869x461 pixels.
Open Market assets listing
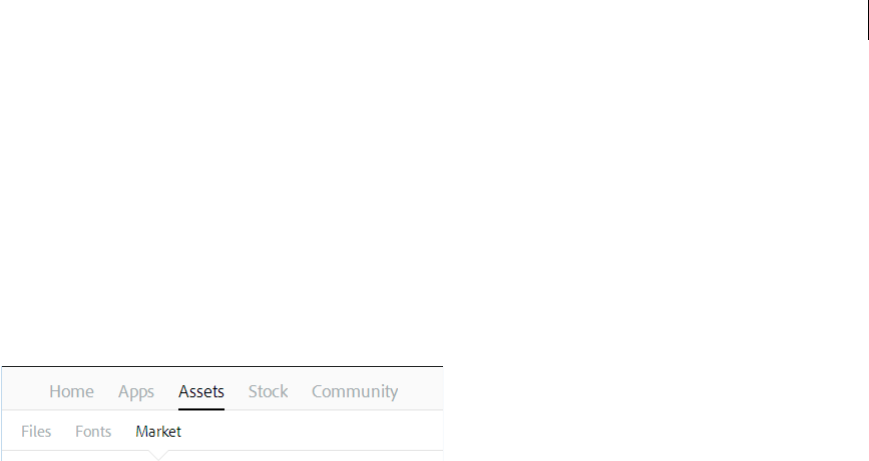(x=158, y=432)
